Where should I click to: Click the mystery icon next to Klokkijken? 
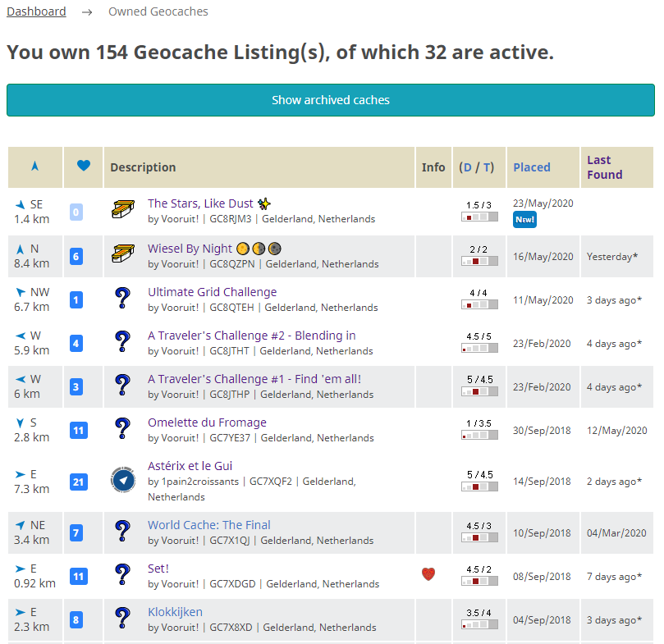(123, 619)
